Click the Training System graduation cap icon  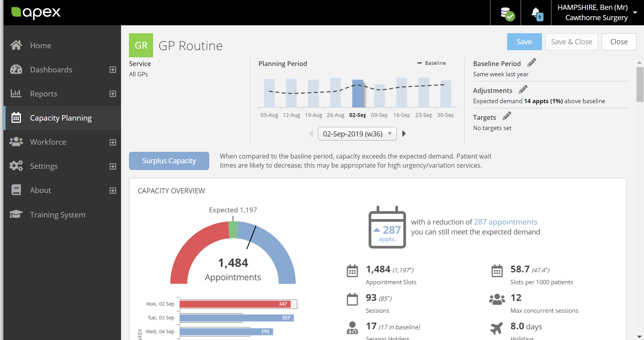(x=16, y=214)
